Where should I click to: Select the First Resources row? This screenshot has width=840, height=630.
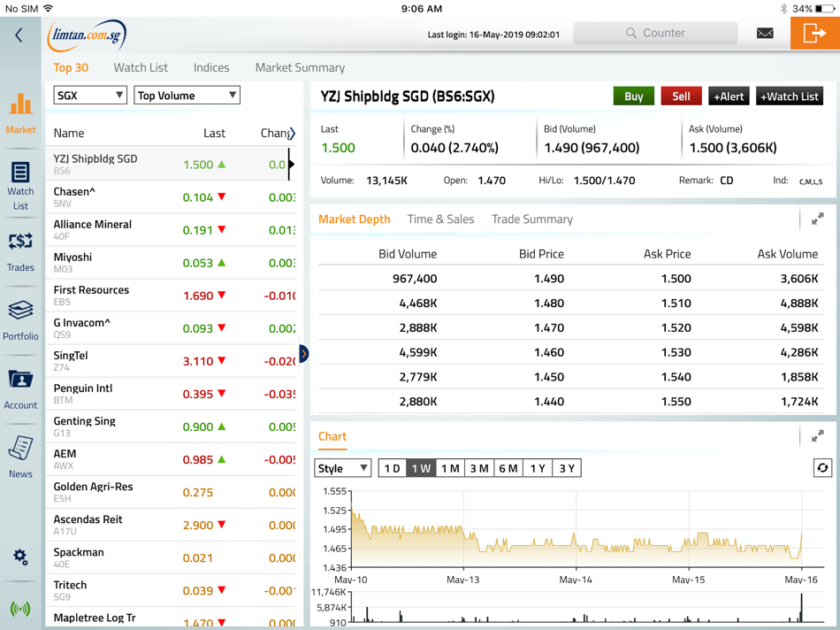(171, 295)
